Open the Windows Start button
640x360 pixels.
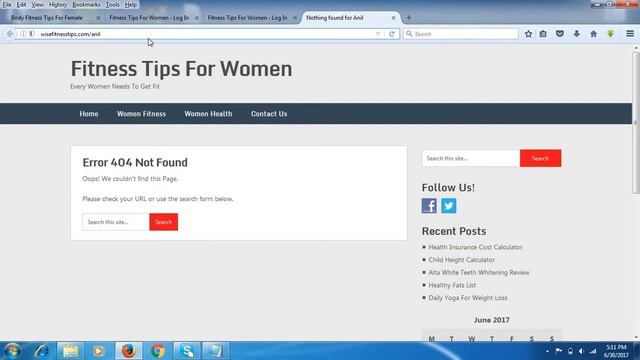click(x=12, y=351)
